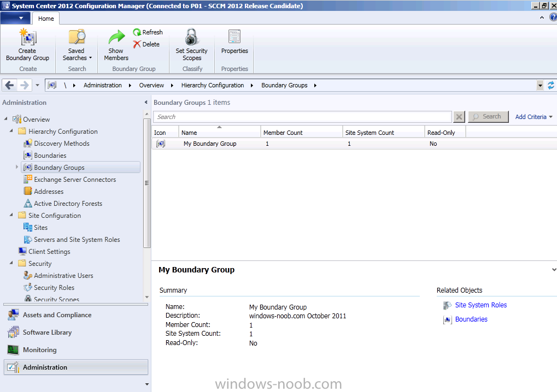The image size is (557, 392).
Task: Open the Boundaries related objects link
Action: point(471,319)
